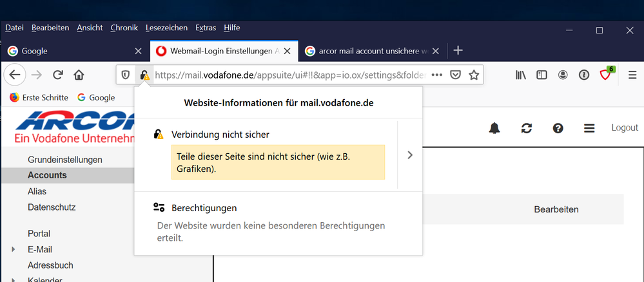
Task: Select Grundeinstellungen in settings sidebar
Action: [x=65, y=159]
